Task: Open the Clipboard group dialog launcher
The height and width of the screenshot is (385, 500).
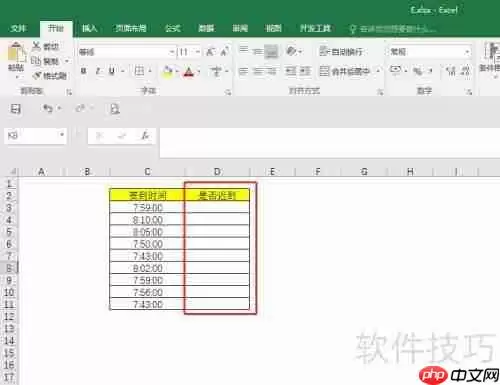Action: (69, 92)
